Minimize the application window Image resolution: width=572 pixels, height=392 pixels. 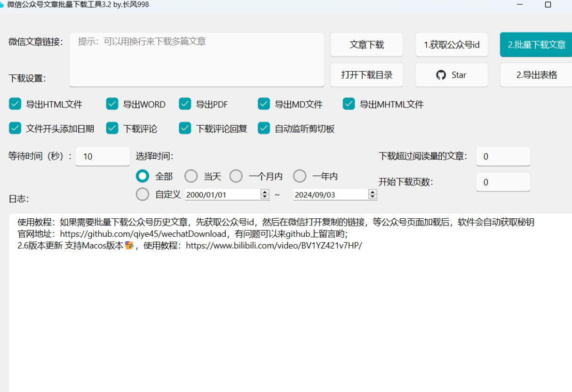click(520, 5)
